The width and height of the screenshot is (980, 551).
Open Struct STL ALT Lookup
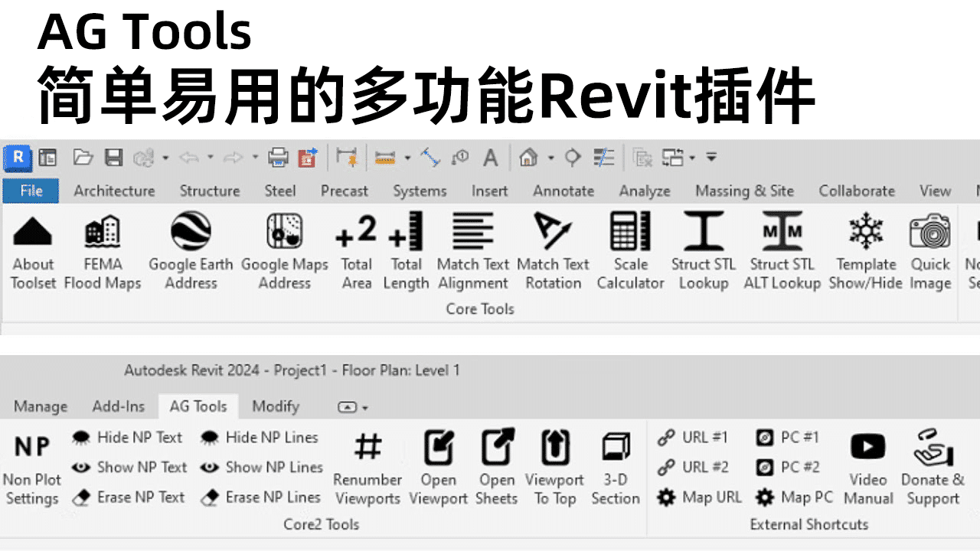[x=782, y=253]
